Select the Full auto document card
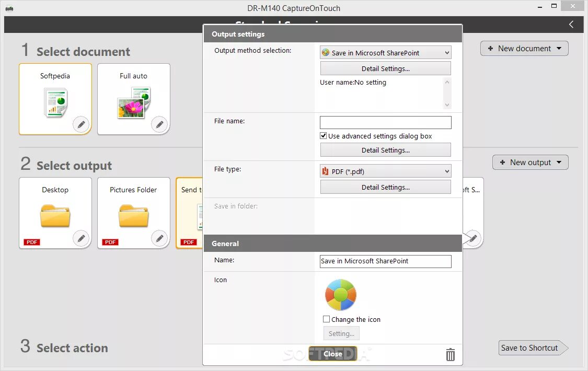The height and width of the screenshot is (371, 588). (133, 99)
